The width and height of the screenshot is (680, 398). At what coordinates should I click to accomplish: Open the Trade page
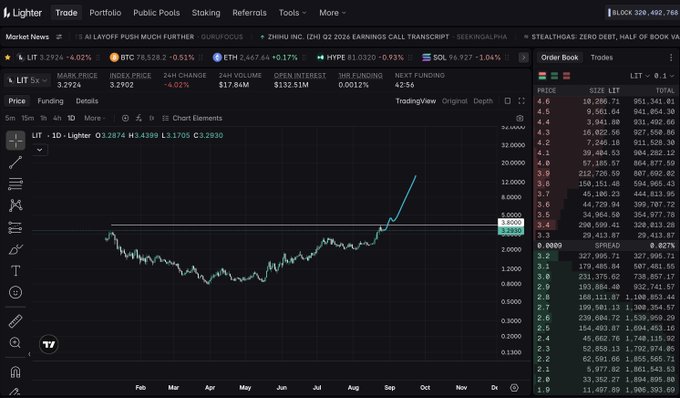click(66, 13)
